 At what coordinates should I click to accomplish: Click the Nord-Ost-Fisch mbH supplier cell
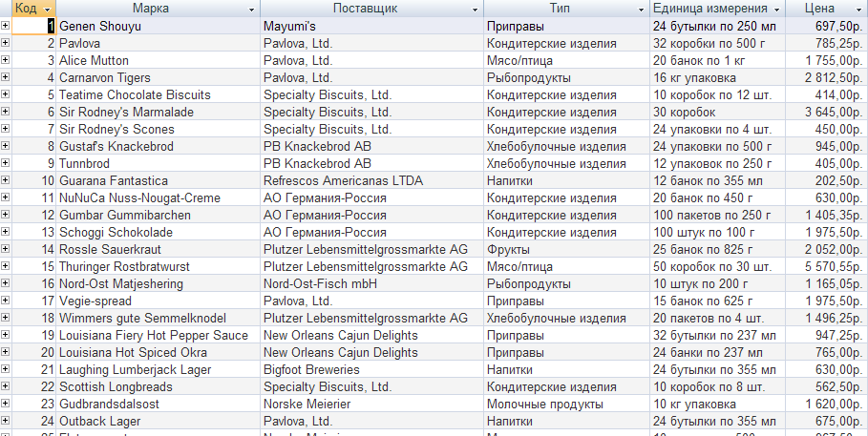coord(372,283)
